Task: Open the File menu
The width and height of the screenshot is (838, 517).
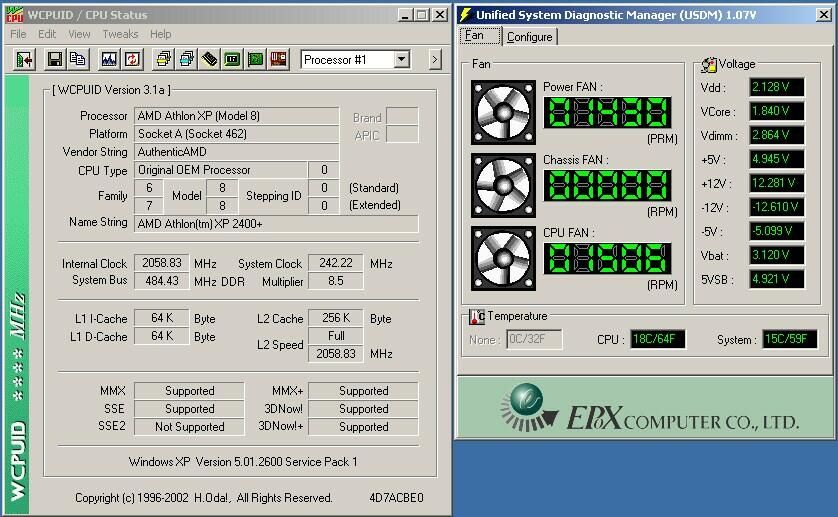Action: 18,34
